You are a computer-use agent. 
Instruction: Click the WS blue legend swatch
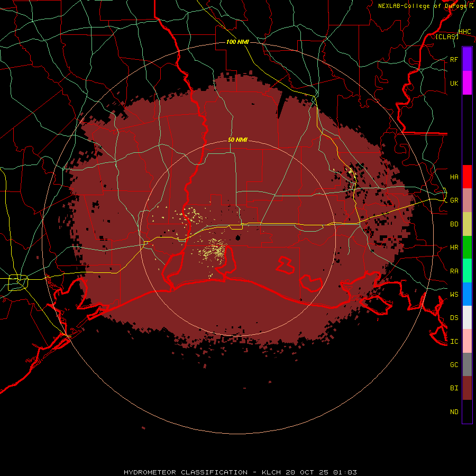point(467,294)
